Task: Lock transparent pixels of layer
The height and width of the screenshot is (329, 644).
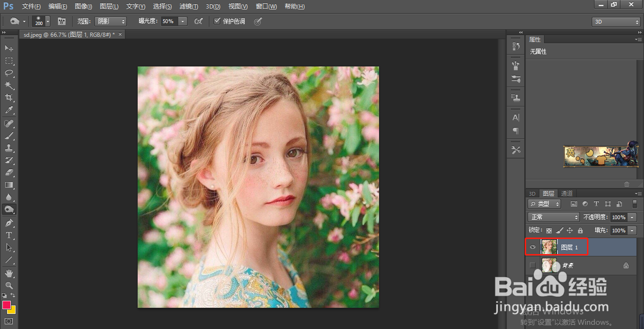Action: point(549,230)
